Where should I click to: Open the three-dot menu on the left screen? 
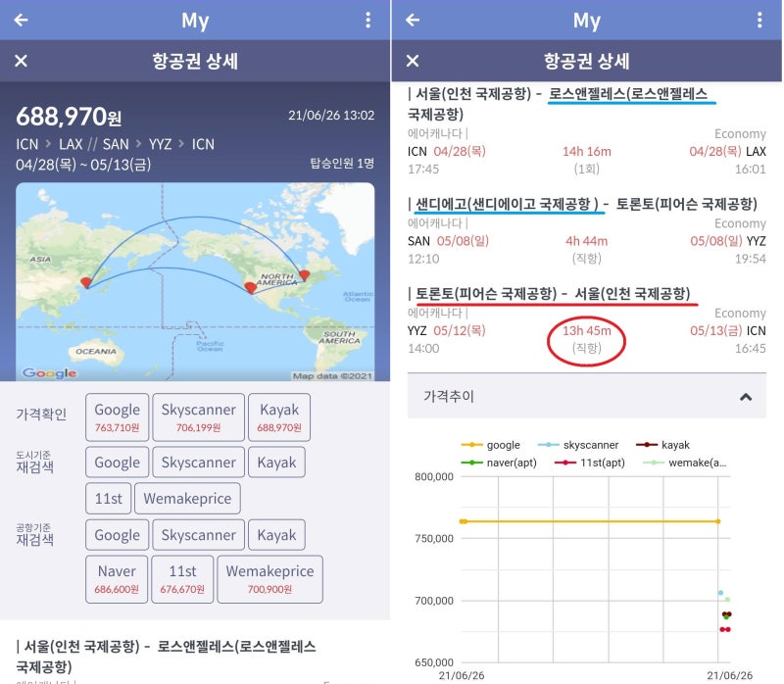tap(369, 20)
